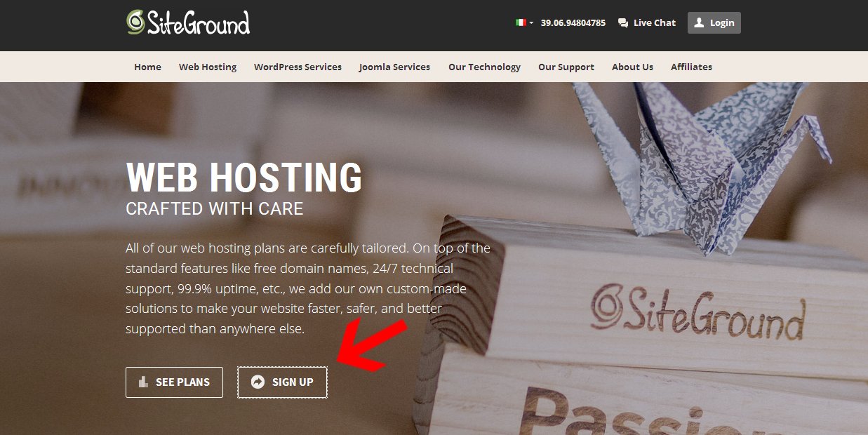Open the Home menu item

(x=147, y=67)
